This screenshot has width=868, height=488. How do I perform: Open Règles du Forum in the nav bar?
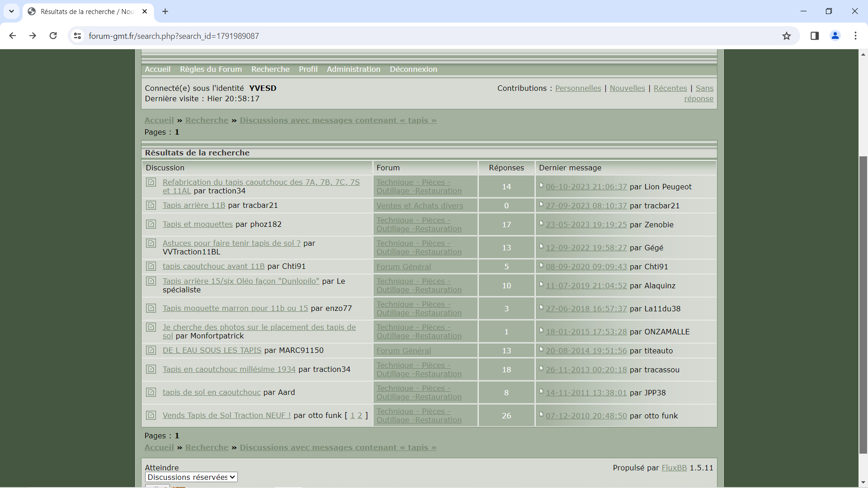pyautogui.click(x=211, y=69)
